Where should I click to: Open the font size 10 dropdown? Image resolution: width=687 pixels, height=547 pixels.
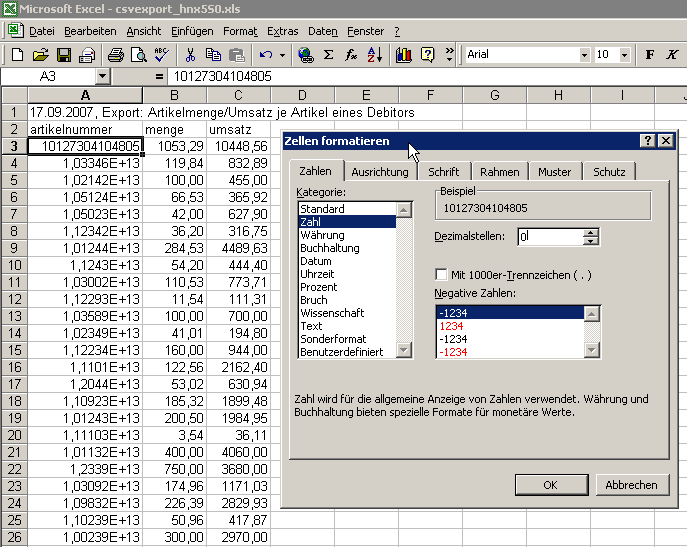(x=625, y=55)
